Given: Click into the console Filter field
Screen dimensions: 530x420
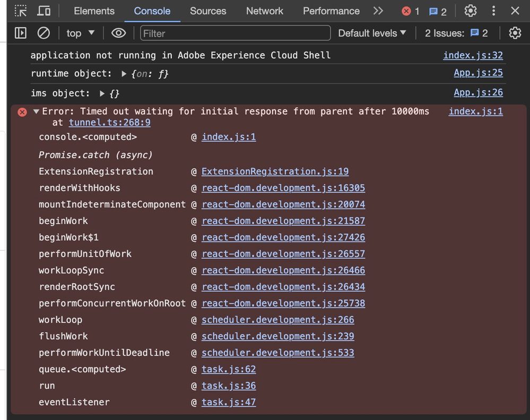Looking at the screenshot, I should pos(235,33).
